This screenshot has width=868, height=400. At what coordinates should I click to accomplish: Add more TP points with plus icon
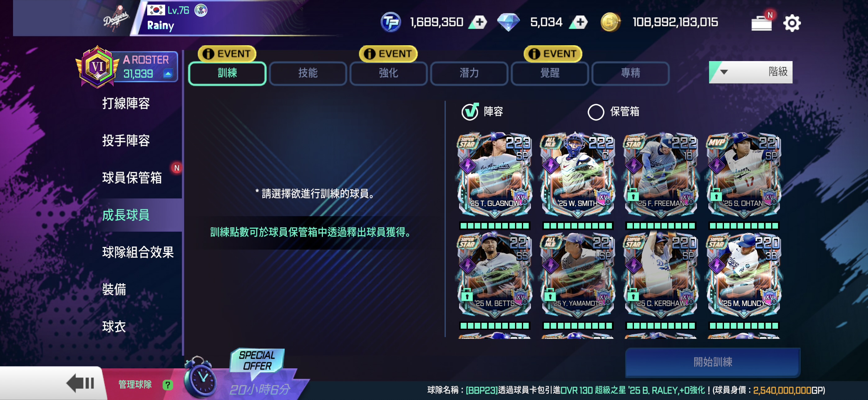click(479, 22)
